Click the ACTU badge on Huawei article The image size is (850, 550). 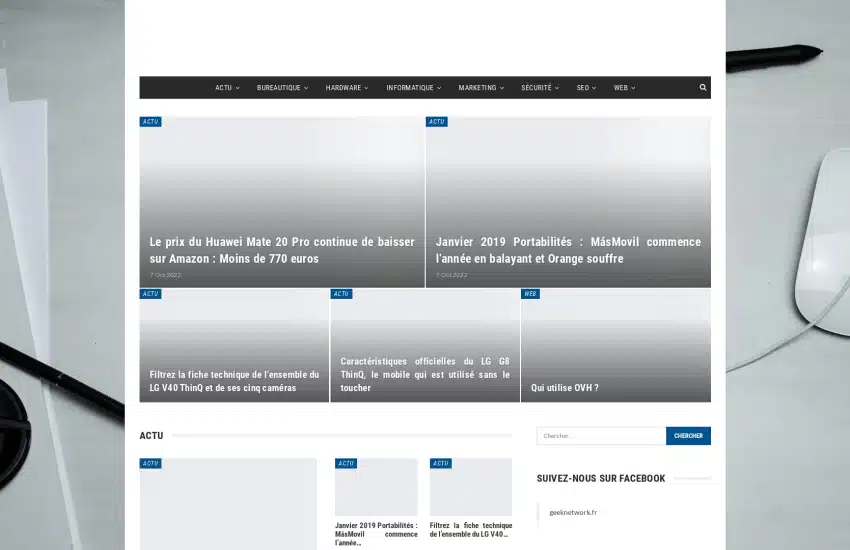tap(150, 122)
